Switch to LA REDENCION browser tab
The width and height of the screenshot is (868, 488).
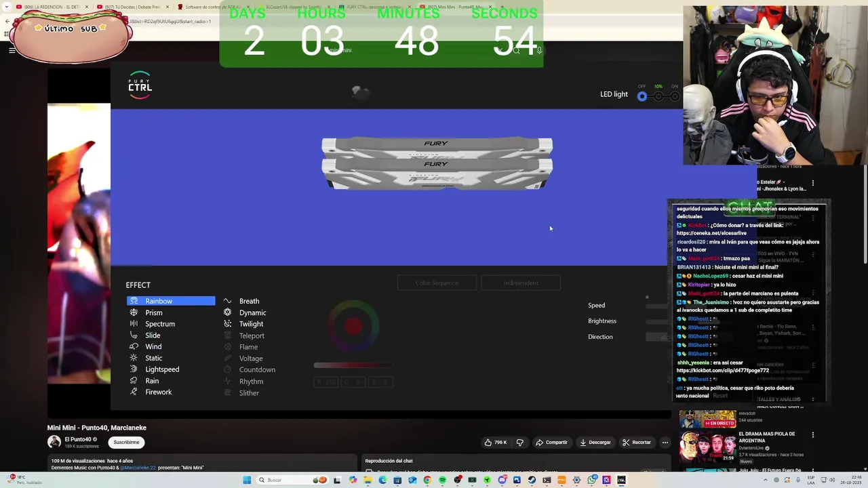tap(52, 7)
